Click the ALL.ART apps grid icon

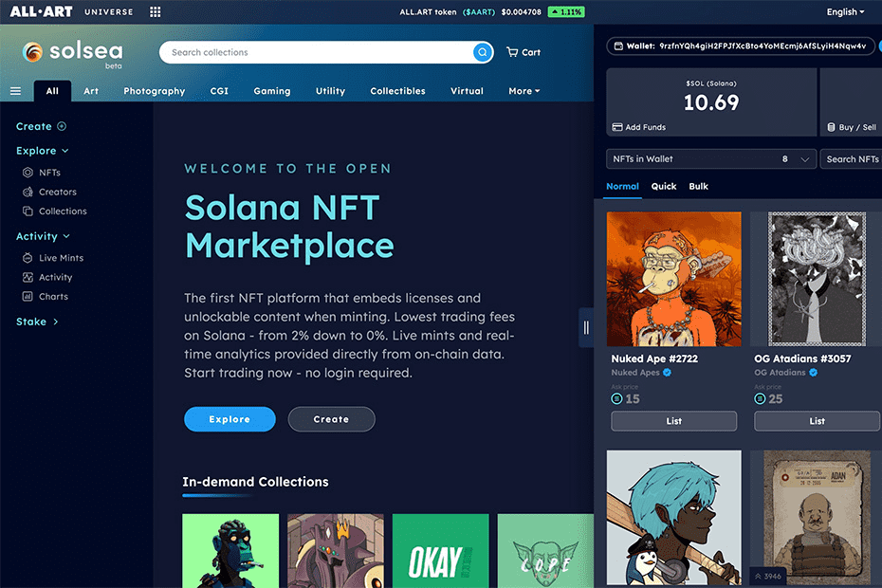[x=156, y=12]
